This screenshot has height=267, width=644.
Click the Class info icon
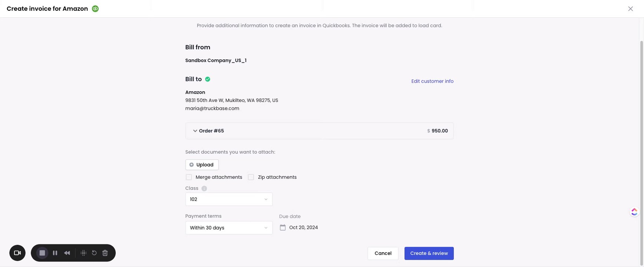click(204, 188)
